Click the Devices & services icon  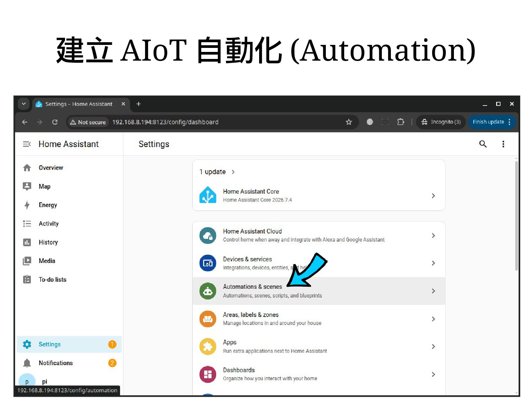click(208, 263)
